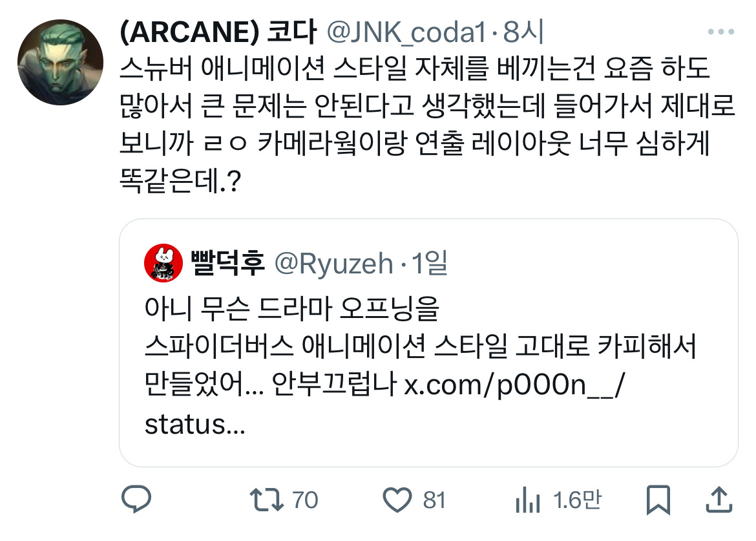The image size is (756, 541).
Task: Open the (ARCANE) 코다 display name
Action: 218,32
